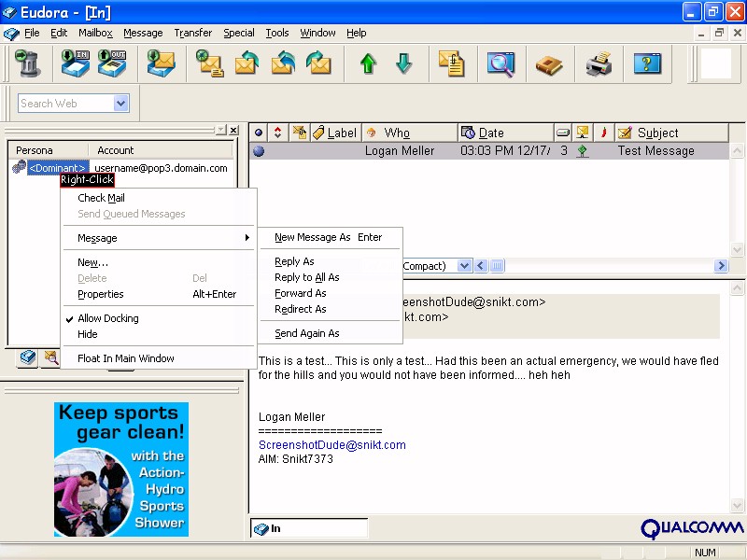Screen dimensions: 747x560
Task: Click the Reply to All toolbar icon
Action: pos(283,63)
